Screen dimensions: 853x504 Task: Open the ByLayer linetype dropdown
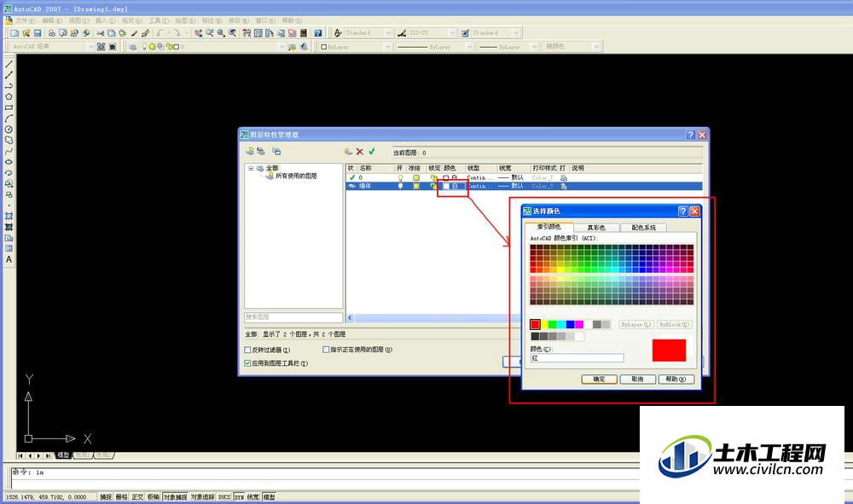(x=469, y=47)
